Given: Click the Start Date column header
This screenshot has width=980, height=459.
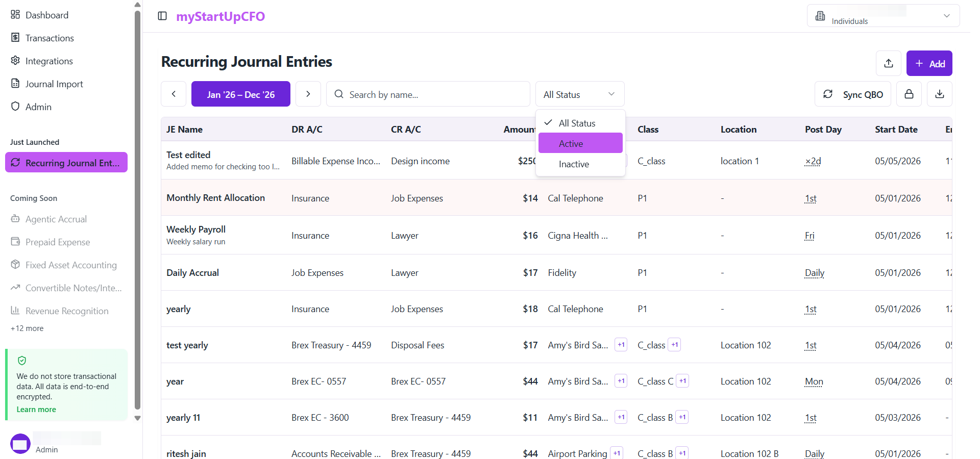Looking at the screenshot, I should 896,129.
